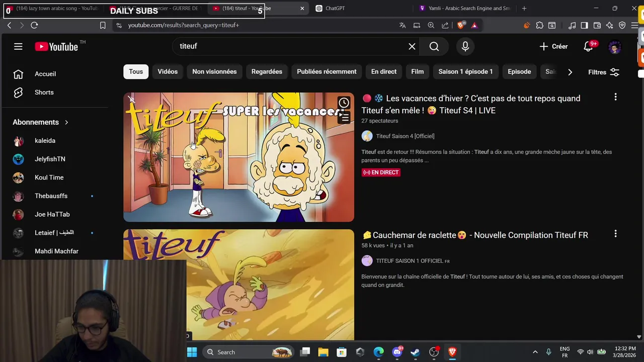
Task: Open Brave VPN shield icon
Action: [x=622, y=25]
